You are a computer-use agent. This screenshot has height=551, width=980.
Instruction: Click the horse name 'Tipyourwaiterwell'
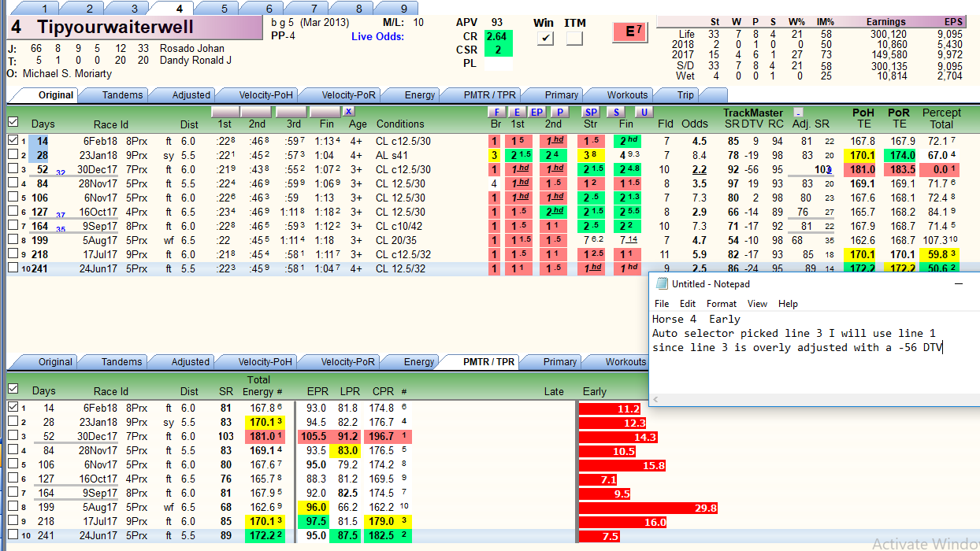click(115, 28)
